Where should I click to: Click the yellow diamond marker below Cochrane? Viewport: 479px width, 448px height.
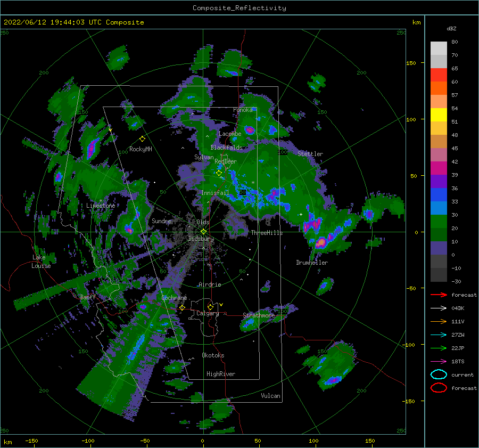[182, 307]
